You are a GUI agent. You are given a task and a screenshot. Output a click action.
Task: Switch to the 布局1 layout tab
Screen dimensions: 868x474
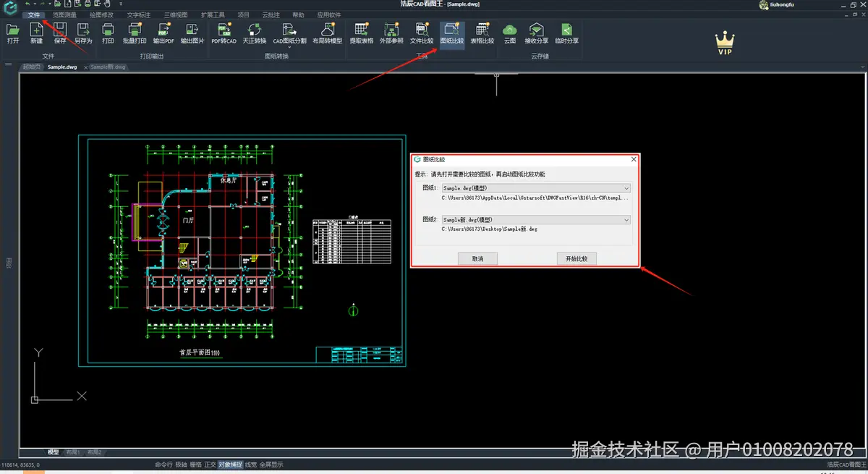[x=73, y=452]
